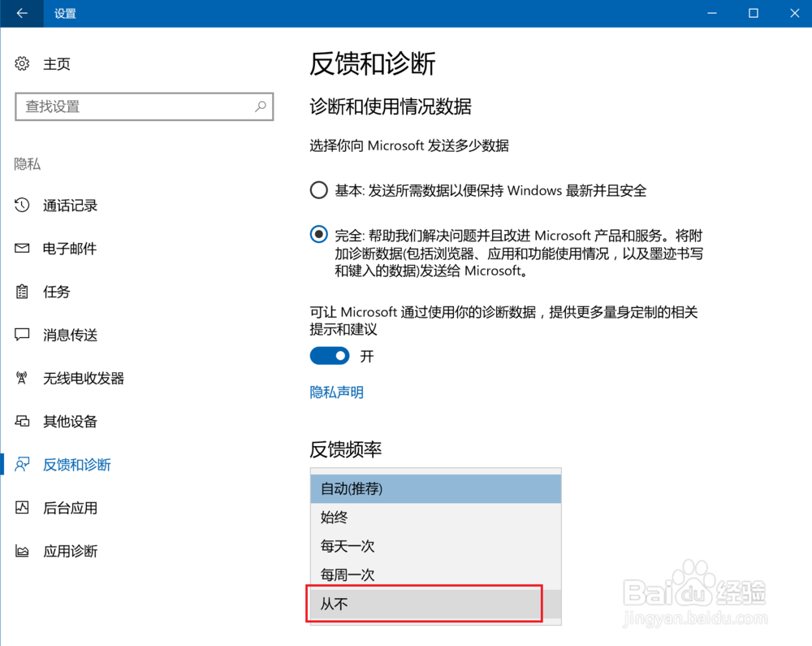Click the app diagnostics chart icon

(x=22, y=551)
